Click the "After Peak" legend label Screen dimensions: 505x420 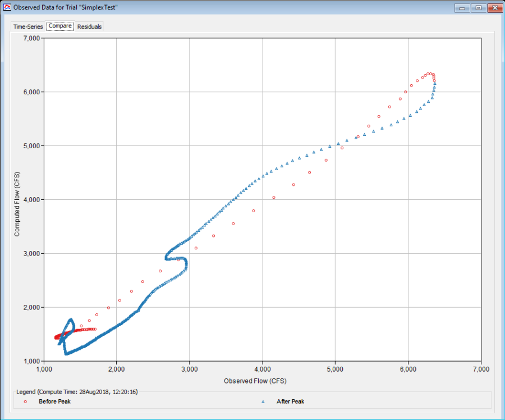tap(290, 401)
